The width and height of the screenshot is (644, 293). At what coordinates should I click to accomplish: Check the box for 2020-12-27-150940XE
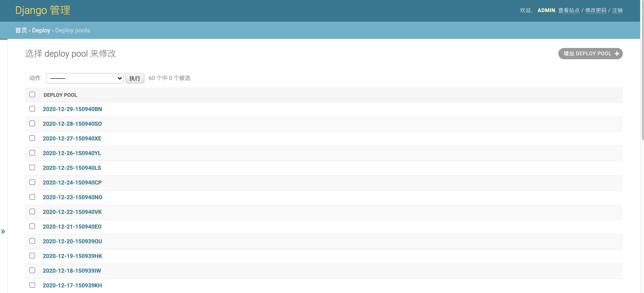(x=32, y=138)
